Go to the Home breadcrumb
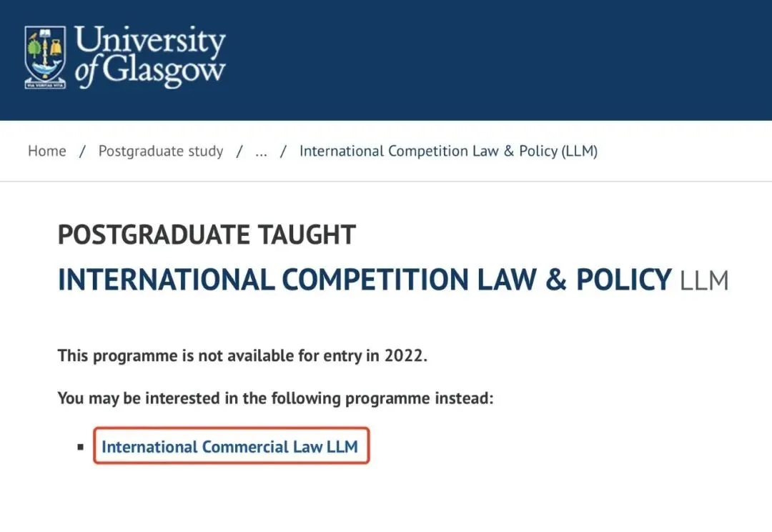 point(46,151)
